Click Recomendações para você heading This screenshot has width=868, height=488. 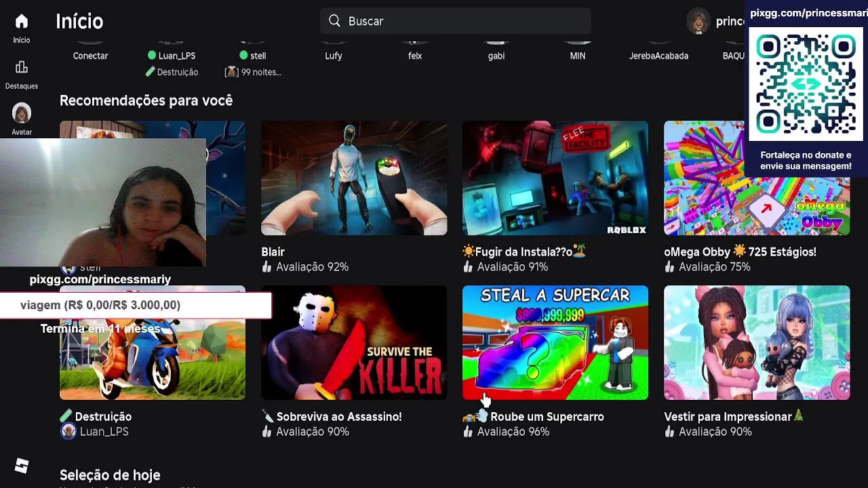coord(146,100)
